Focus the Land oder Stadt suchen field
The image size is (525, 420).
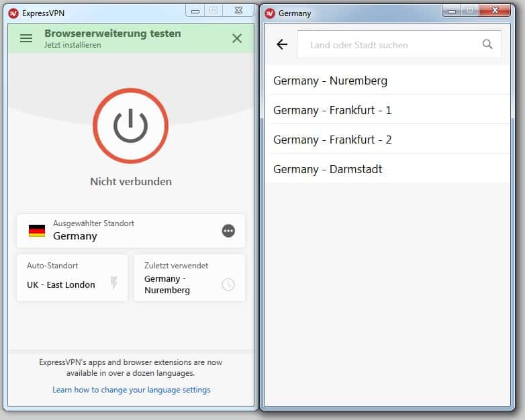399,44
